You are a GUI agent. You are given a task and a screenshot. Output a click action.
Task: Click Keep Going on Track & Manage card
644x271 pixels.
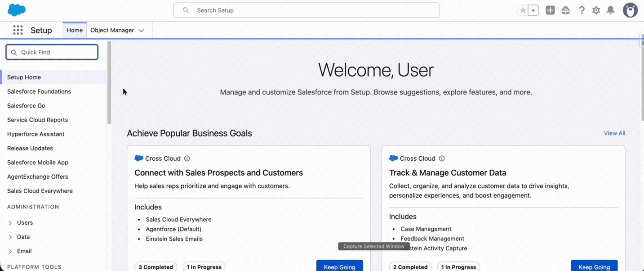pos(594,266)
